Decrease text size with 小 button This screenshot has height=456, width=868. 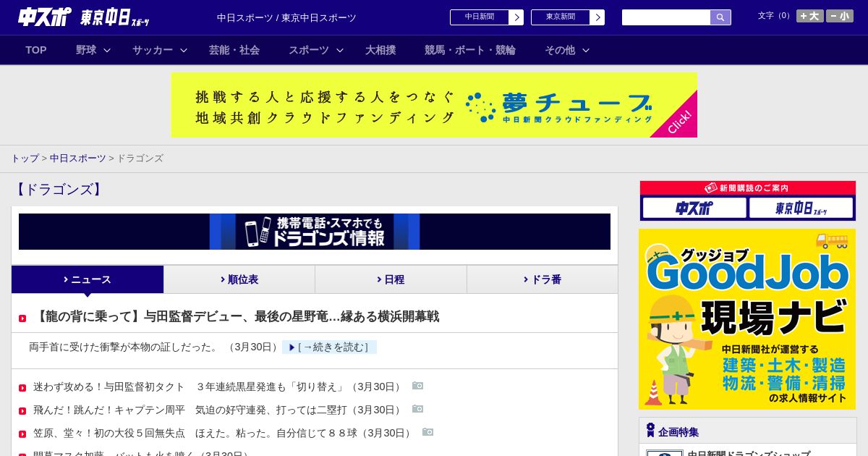pyautogui.click(x=840, y=16)
